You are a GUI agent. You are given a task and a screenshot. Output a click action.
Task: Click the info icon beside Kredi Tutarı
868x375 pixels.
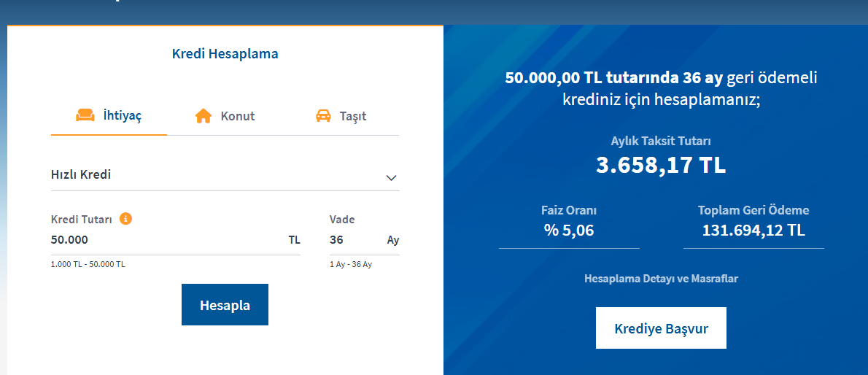point(125,218)
